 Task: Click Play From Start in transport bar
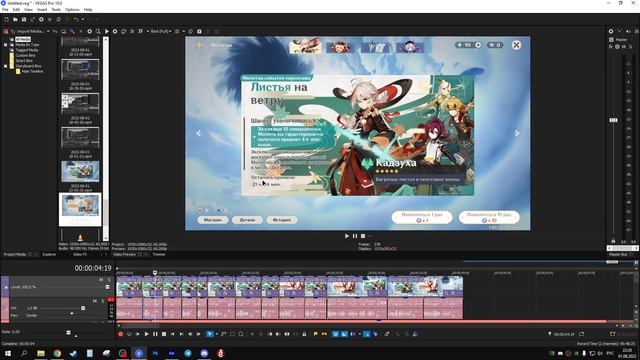[x=138, y=334]
